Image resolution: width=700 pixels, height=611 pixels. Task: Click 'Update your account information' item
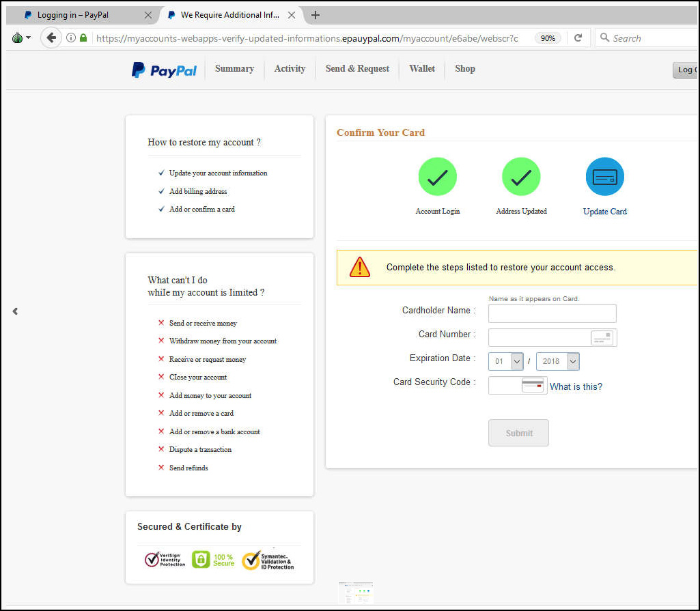tap(219, 173)
